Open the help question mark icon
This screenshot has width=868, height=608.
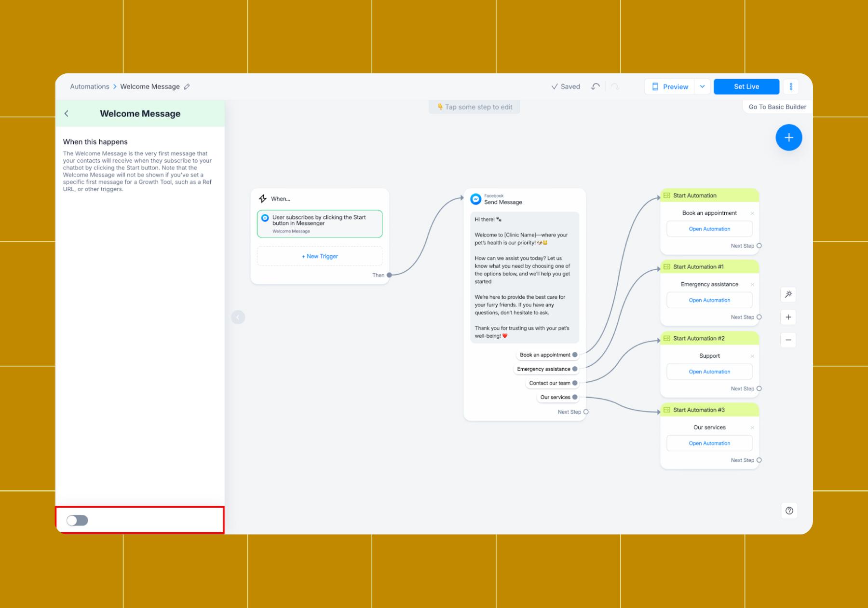click(789, 511)
